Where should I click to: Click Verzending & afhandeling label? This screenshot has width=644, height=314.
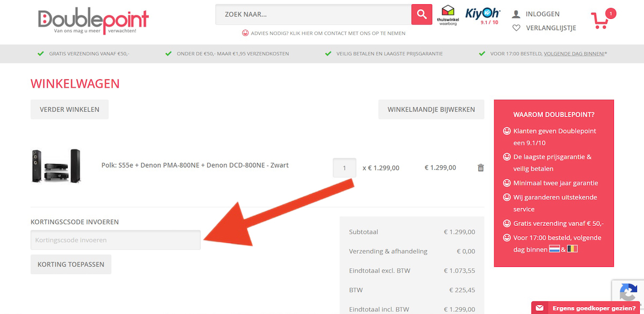pyautogui.click(x=388, y=251)
